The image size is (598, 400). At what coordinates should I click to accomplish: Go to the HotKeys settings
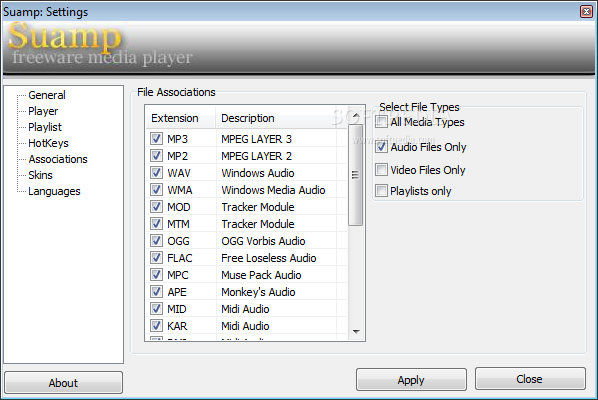(x=48, y=143)
